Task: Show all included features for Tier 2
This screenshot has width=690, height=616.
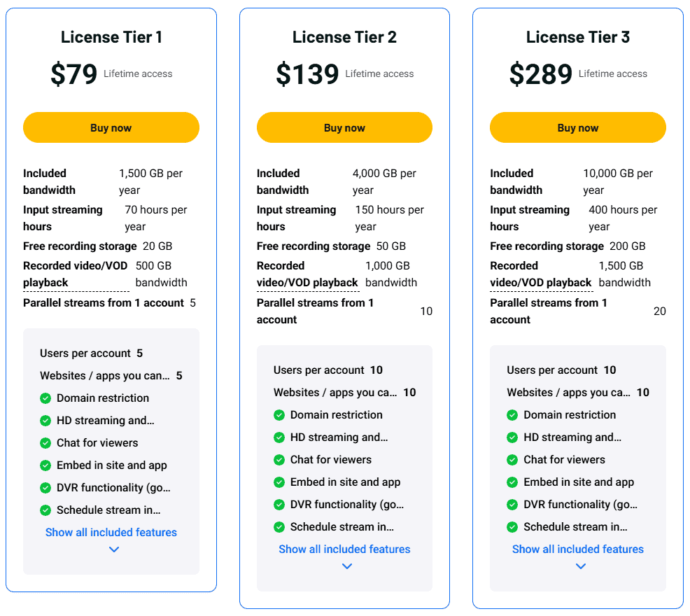Action: click(344, 549)
